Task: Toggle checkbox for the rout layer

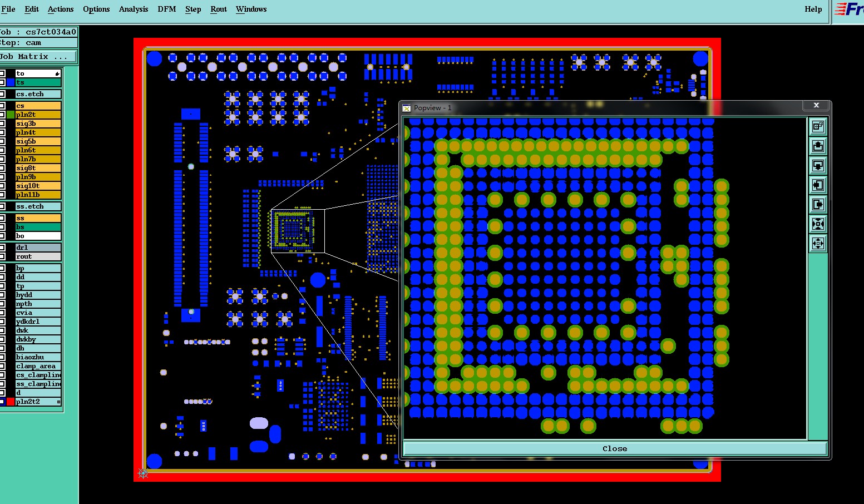Action: coord(2,256)
